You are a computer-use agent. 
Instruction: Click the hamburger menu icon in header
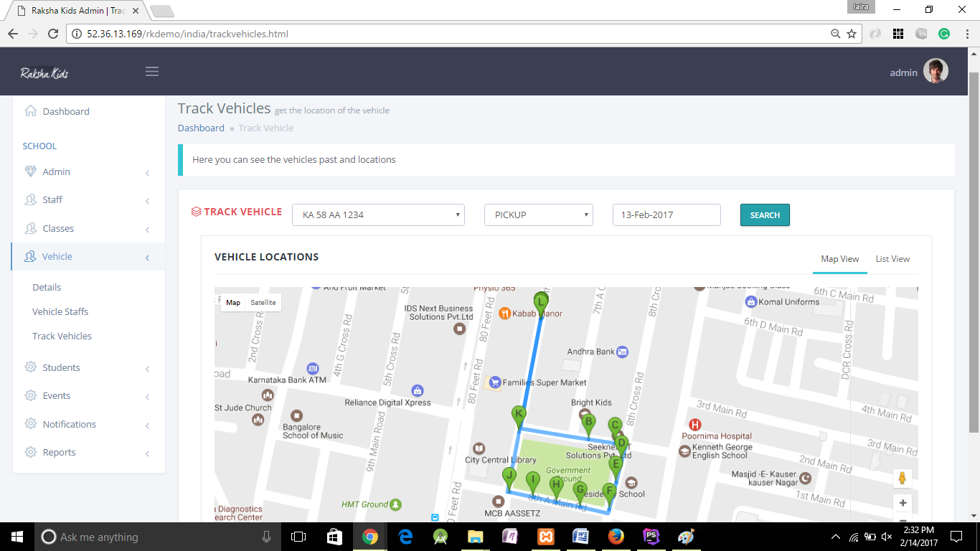151,72
